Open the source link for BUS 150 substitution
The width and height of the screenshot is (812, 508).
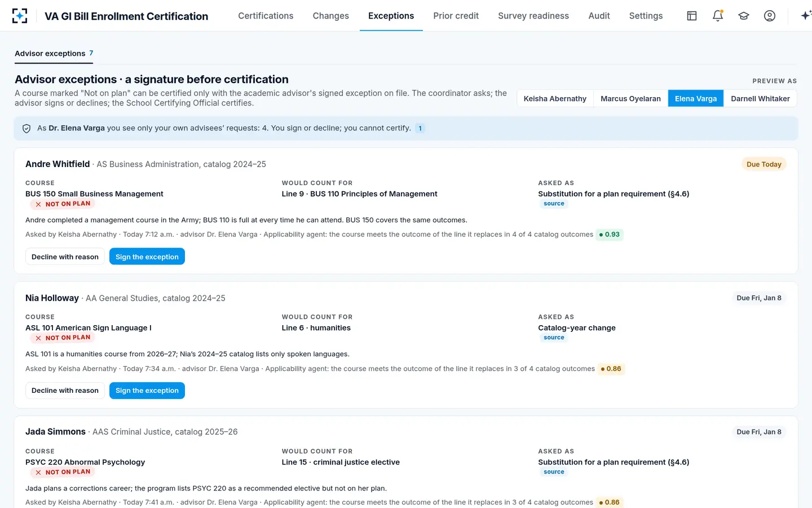pyautogui.click(x=554, y=204)
